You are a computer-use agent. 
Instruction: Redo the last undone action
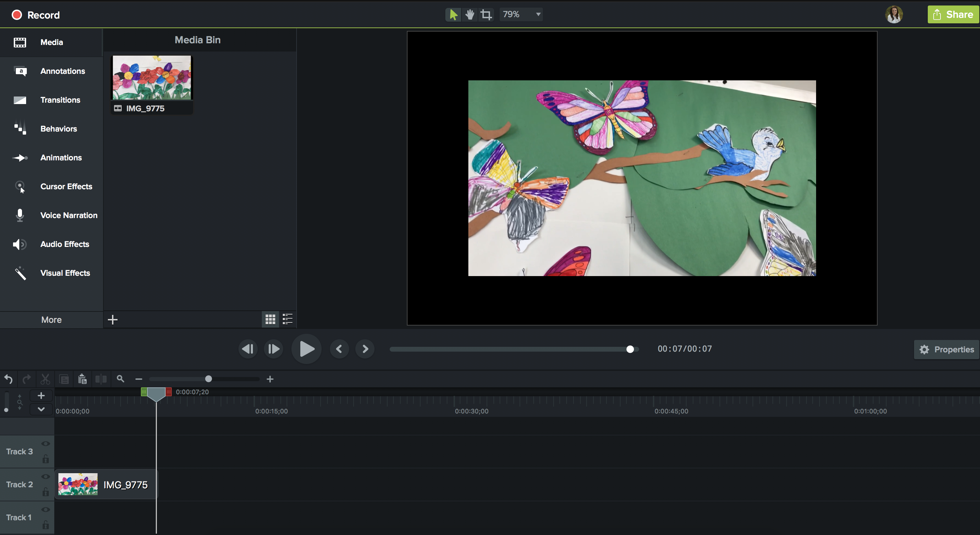tap(27, 379)
